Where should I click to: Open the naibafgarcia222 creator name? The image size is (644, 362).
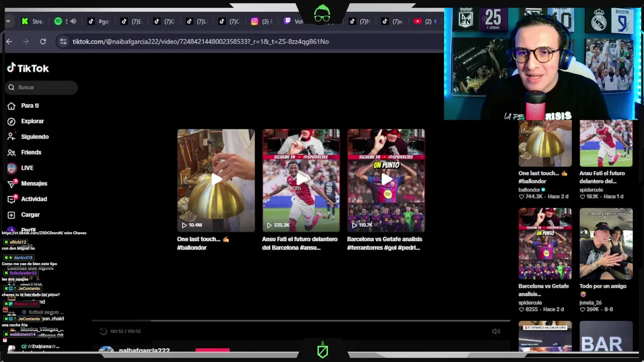pyautogui.click(x=144, y=350)
